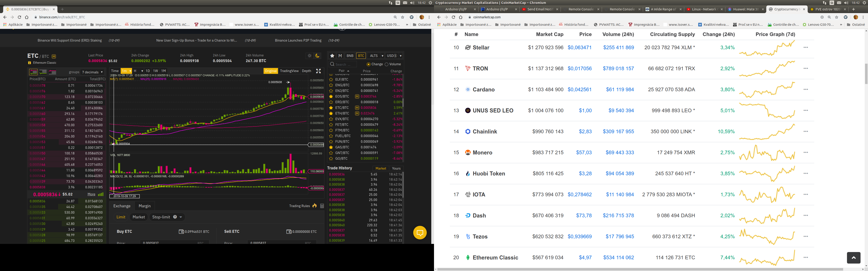Switch Binance to light theme sun icon
The width and height of the screenshot is (868, 271).
click(310, 56)
